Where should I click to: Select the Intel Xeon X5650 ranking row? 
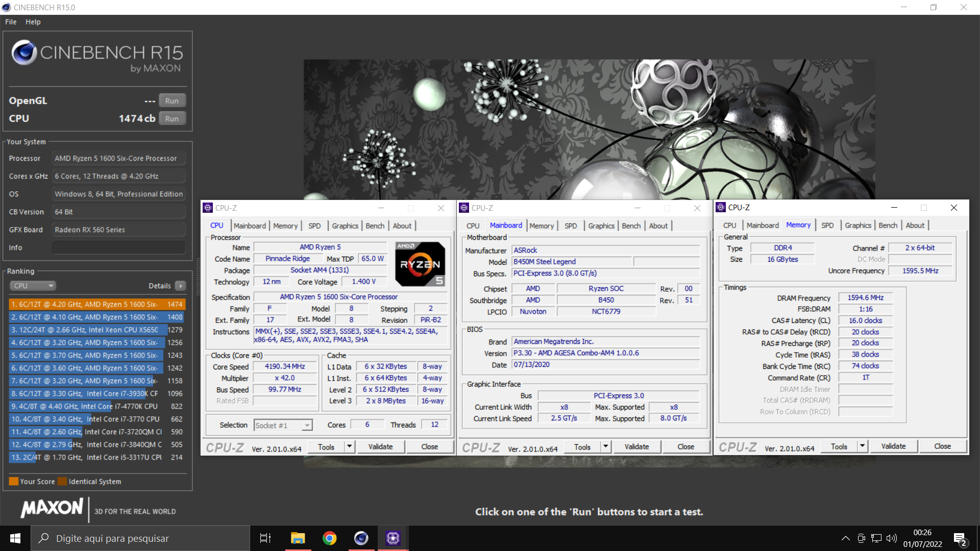[97, 330]
